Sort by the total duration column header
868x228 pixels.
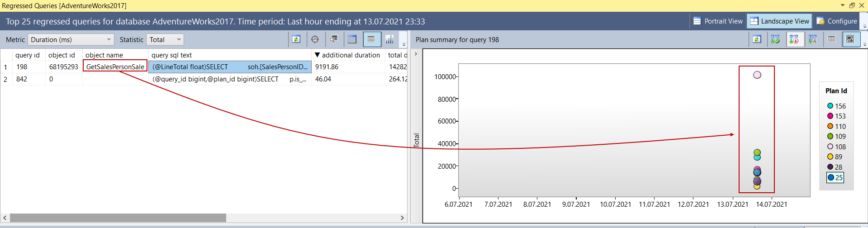coord(397,55)
